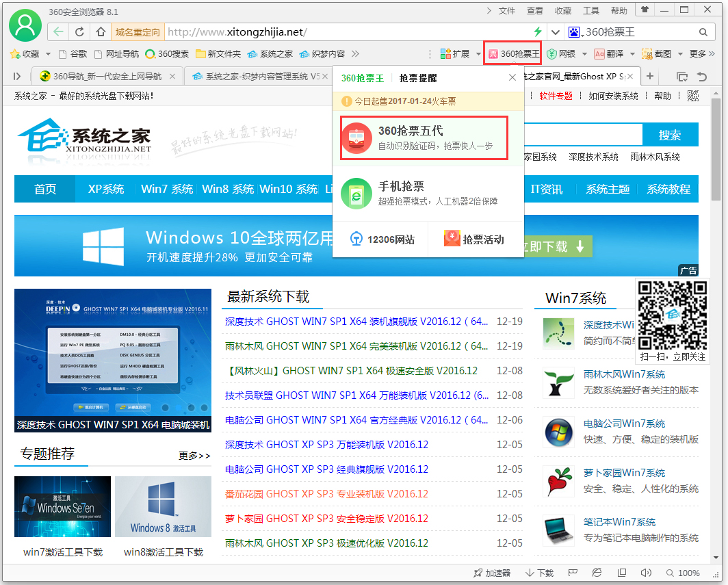This screenshot has height=585, width=728.
Task: Click the green user avatar icon
Action: click(x=25, y=25)
